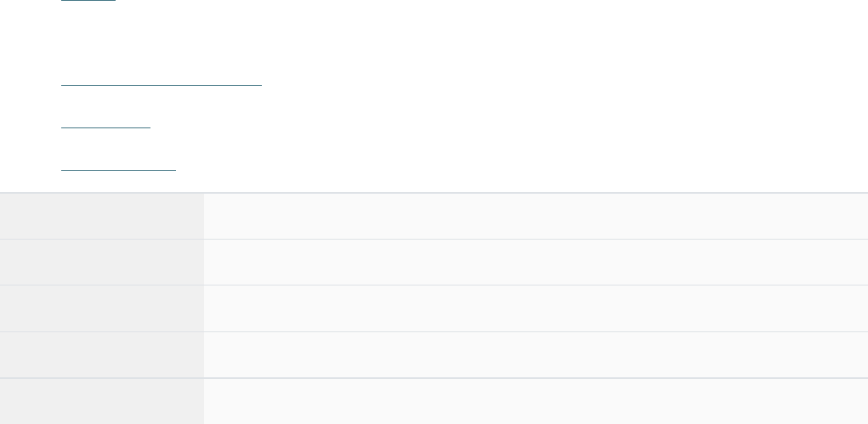The height and width of the screenshot is (424, 868).
Task: Select the second row's gray header cell
Action: pyautogui.click(x=101, y=262)
